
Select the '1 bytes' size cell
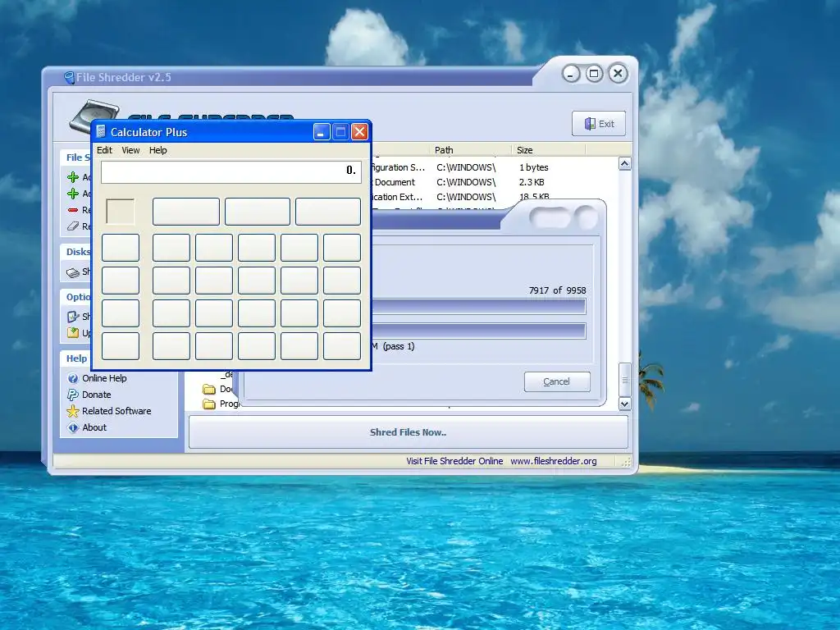(533, 167)
